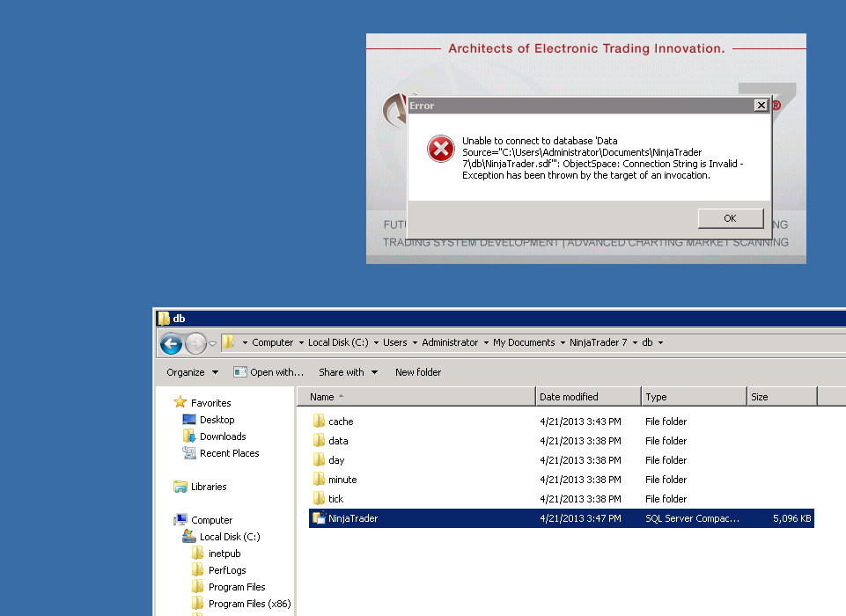
Task: Sort by Size column header
Action: 783,397
